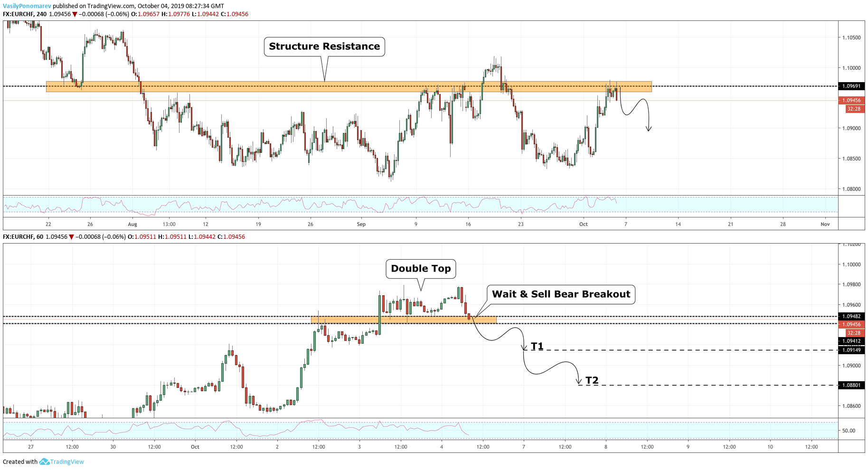Click the 'Structure Resistance' callout label
The height and width of the screenshot is (470, 868).
[x=324, y=47]
